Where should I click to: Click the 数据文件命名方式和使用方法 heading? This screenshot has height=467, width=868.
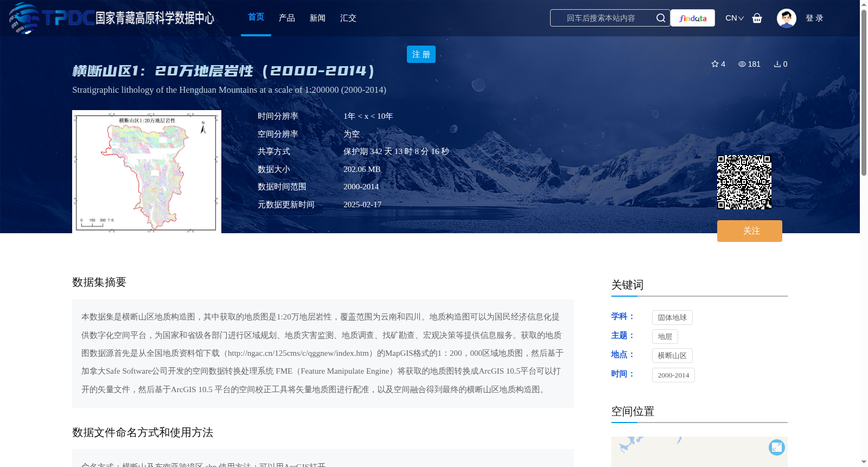(x=143, y=432)
